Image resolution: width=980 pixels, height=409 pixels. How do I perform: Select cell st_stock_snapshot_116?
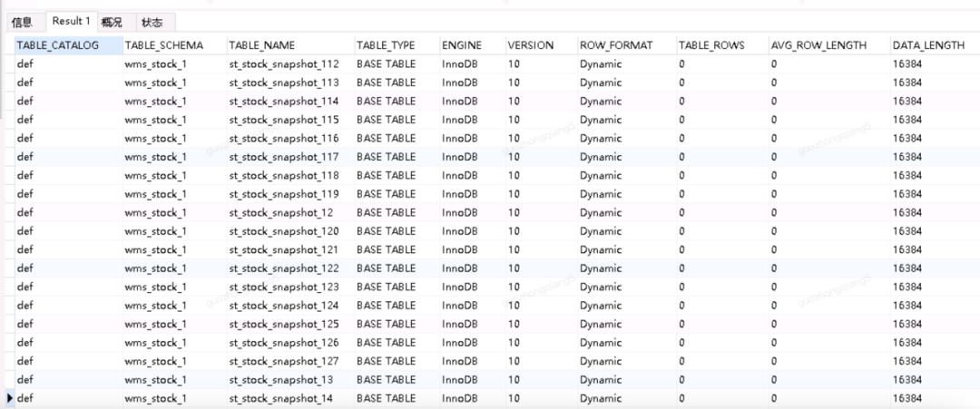click(290, 138)
